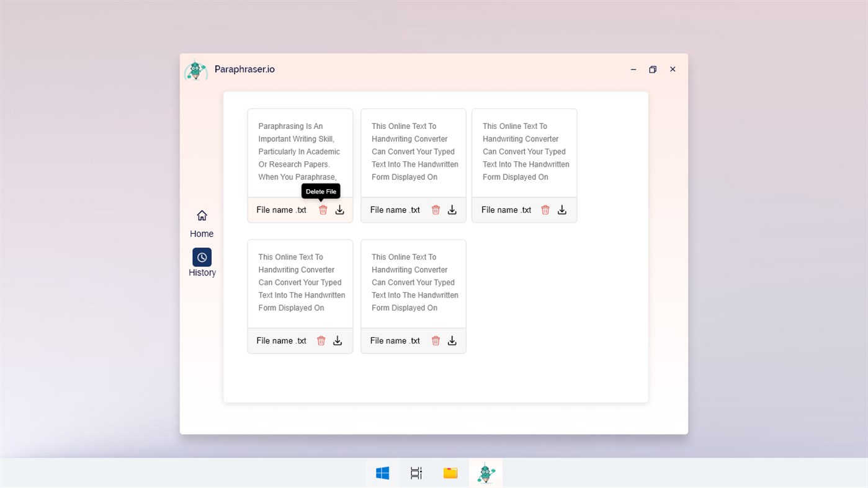Switch to the History section
This screenshot has height=488, width=868.
point(201,263)
